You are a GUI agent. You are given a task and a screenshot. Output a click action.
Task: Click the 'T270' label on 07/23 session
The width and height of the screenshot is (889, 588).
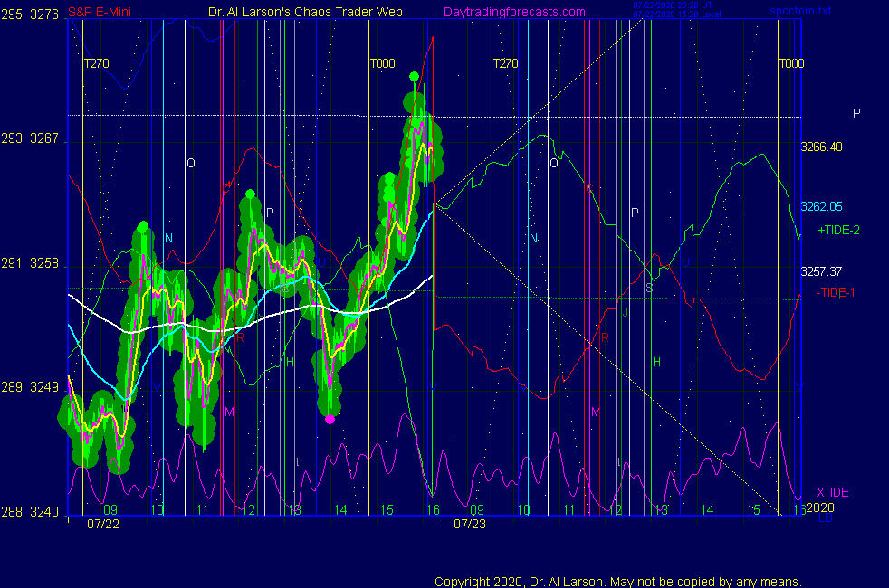click(x=506, y=63)
